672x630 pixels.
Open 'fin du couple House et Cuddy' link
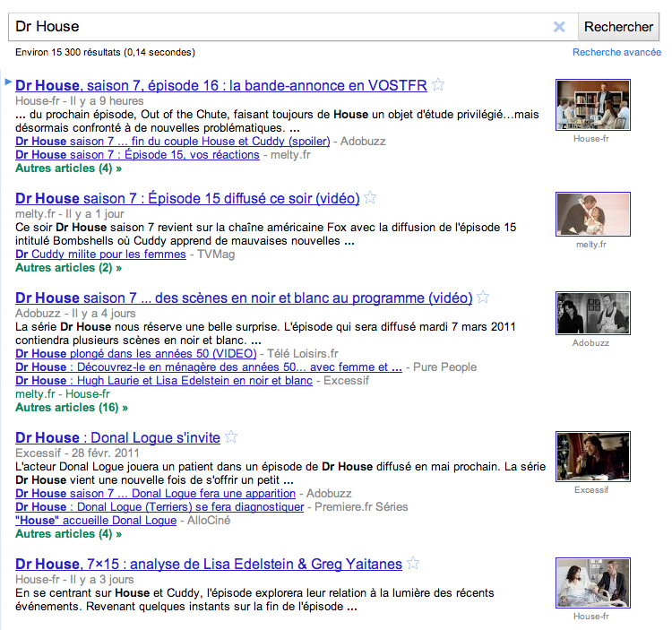(x=173, y=142)
